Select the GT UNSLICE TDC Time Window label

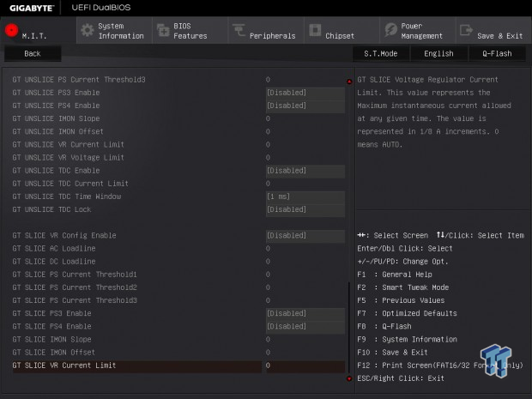(x=67, y=196)
